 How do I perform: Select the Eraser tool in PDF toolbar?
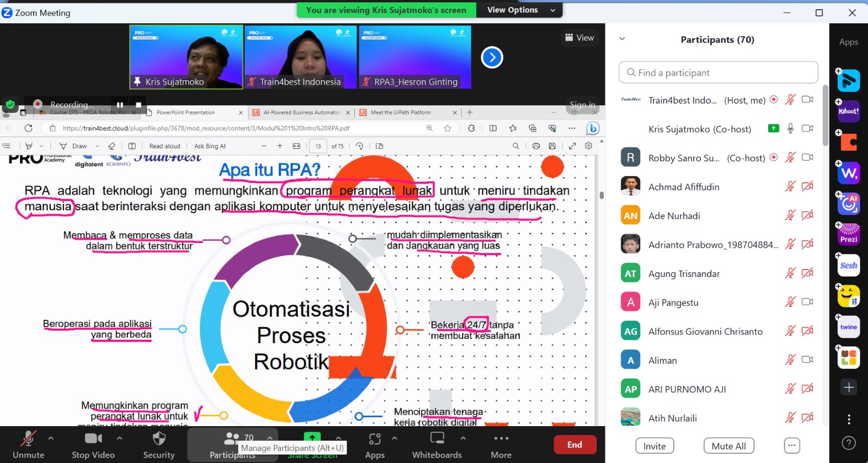pos(112,146)
